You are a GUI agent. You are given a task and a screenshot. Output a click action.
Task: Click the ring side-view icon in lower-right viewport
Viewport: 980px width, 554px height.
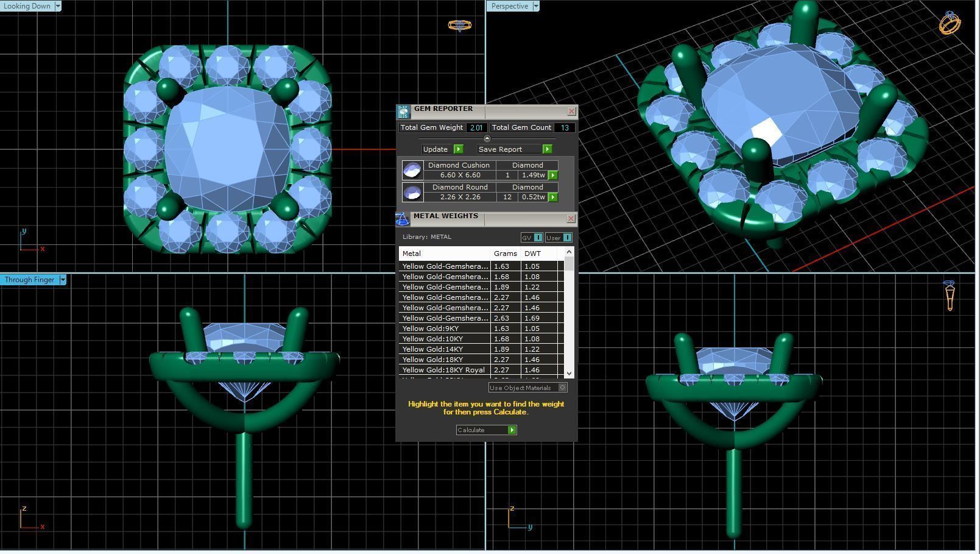(950, 296)
